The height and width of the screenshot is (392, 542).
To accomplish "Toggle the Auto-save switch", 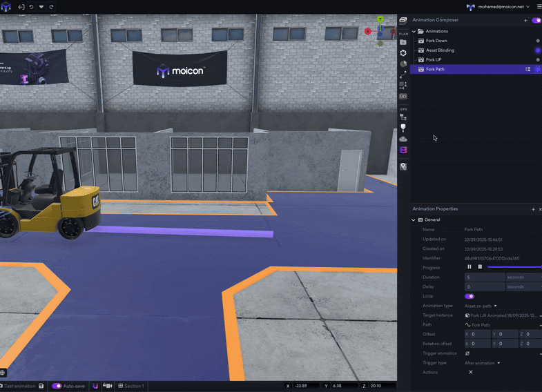I will point(57,386).
